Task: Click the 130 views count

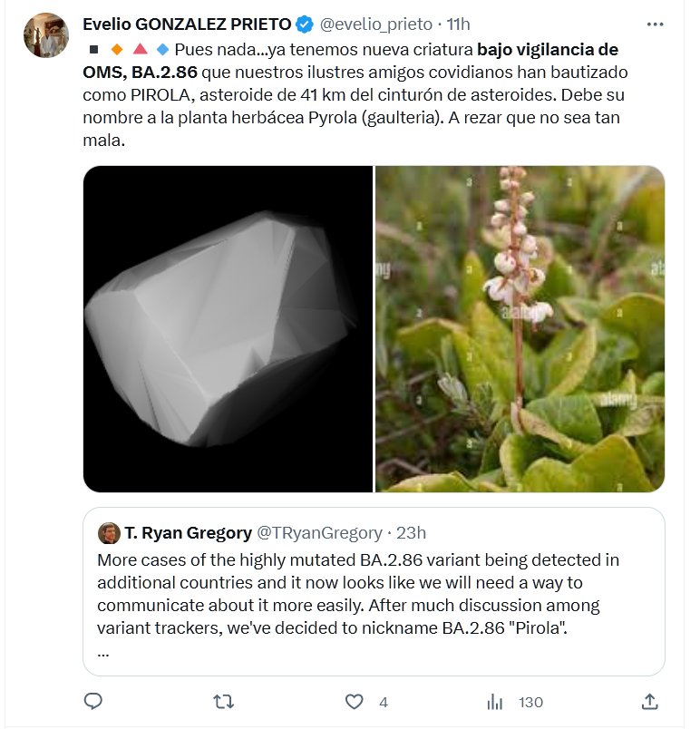Action: pos(530,702)
